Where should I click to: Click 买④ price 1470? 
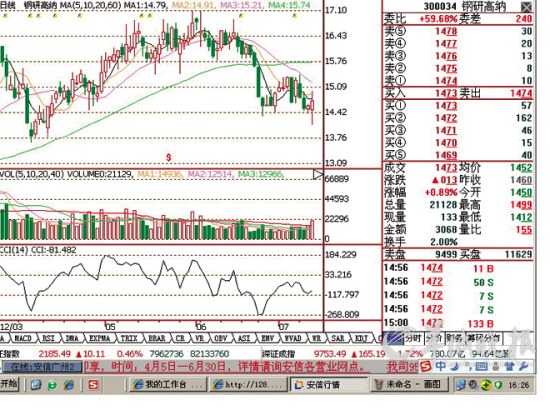(446, 143)
